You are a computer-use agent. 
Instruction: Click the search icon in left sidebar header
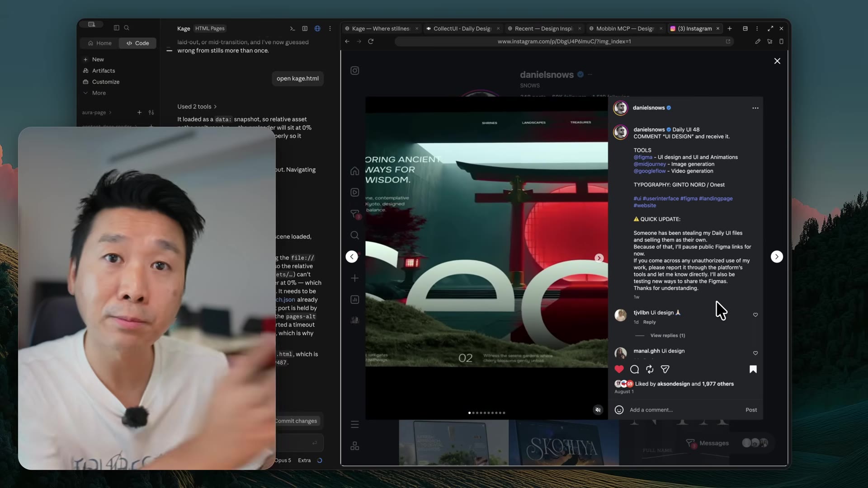[x=127, y=28]
